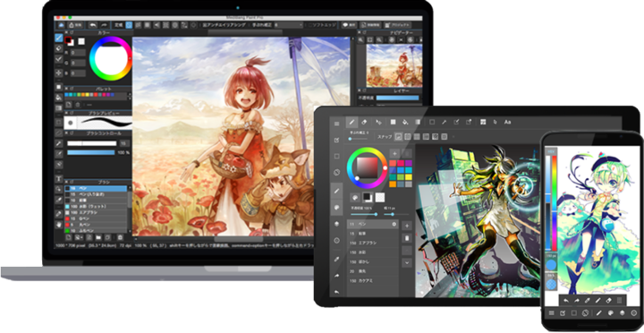Click rainbow hue bar on phone

pos(554,203)
